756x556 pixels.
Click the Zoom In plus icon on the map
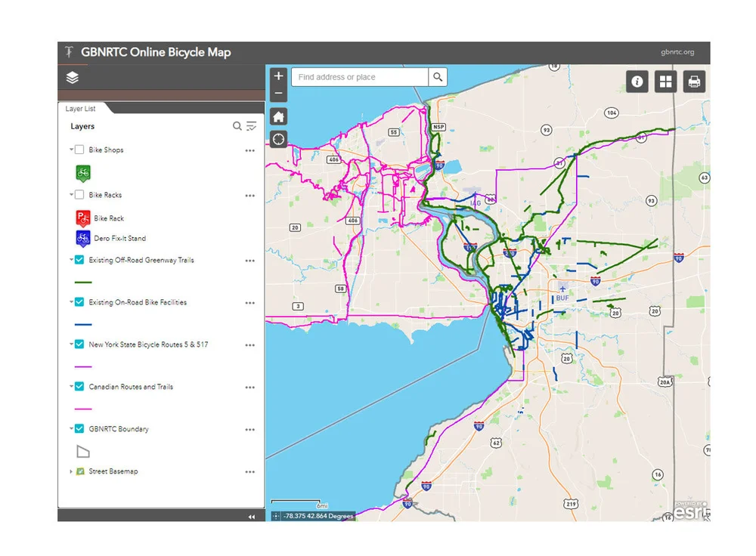pos(278,76)
